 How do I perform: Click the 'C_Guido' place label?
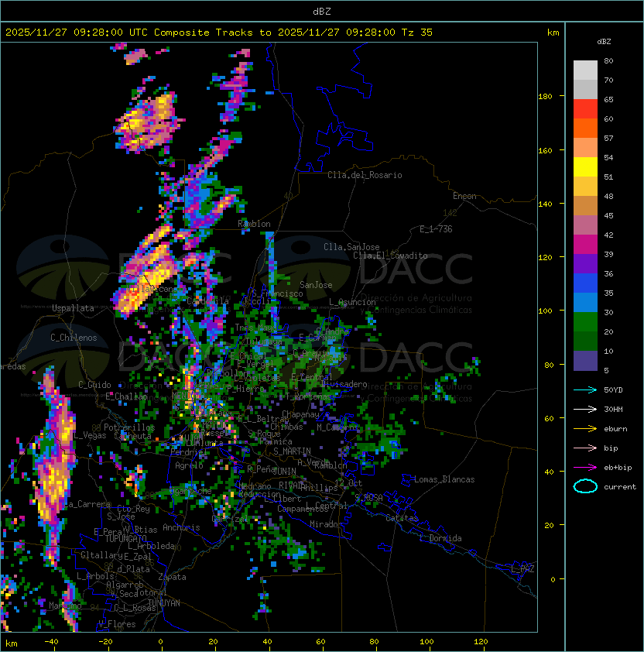point(94,385)
